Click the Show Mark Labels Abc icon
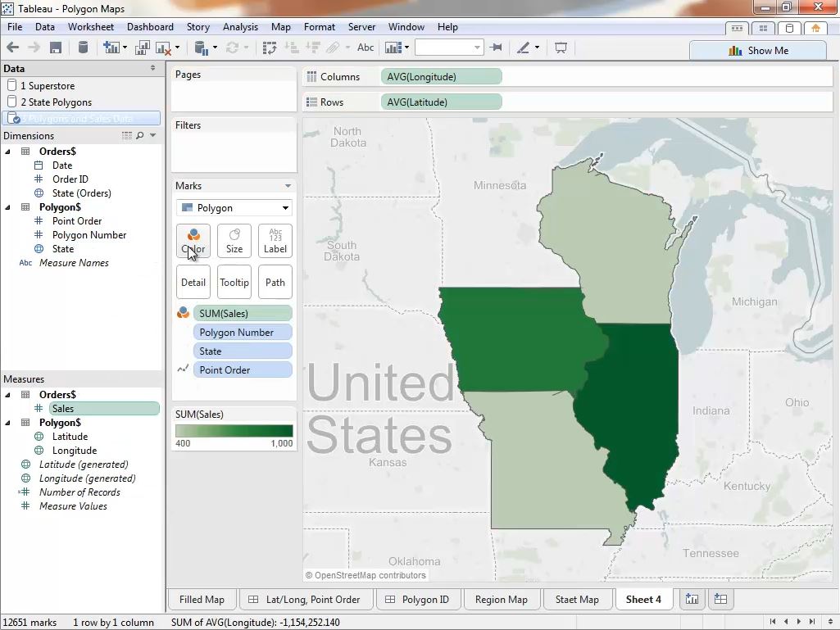840x630 pixels. [x=366, y=48]
